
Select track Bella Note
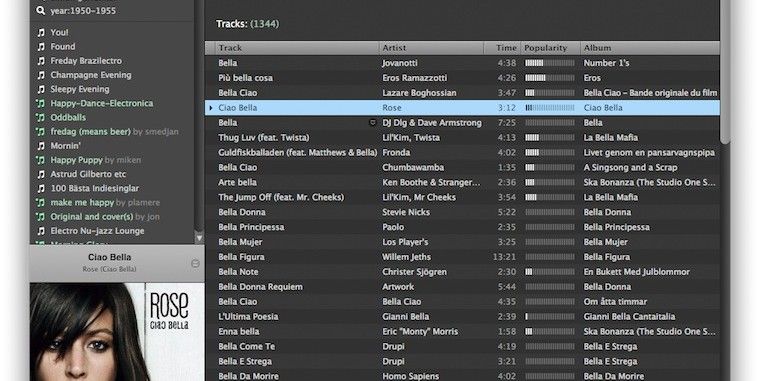(x=238, y=272)
